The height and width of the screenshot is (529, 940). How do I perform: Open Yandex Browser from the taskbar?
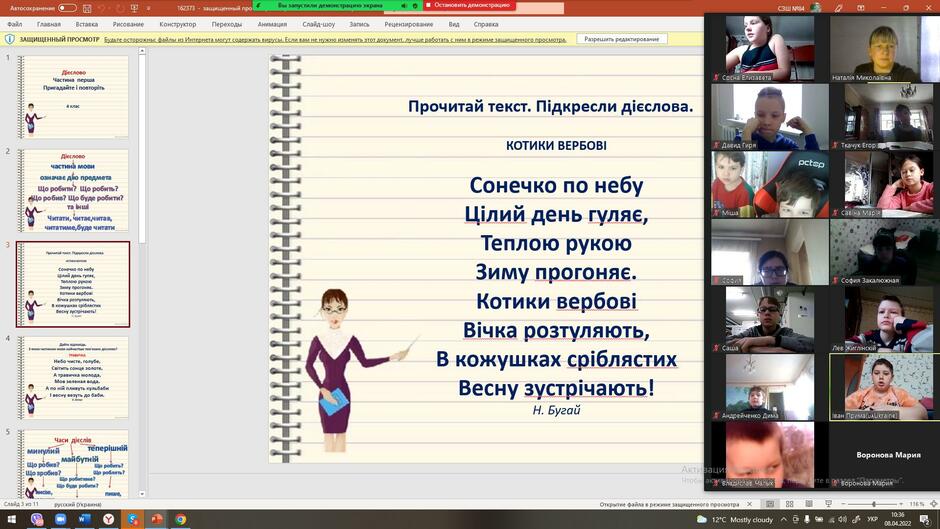(109, 519)
